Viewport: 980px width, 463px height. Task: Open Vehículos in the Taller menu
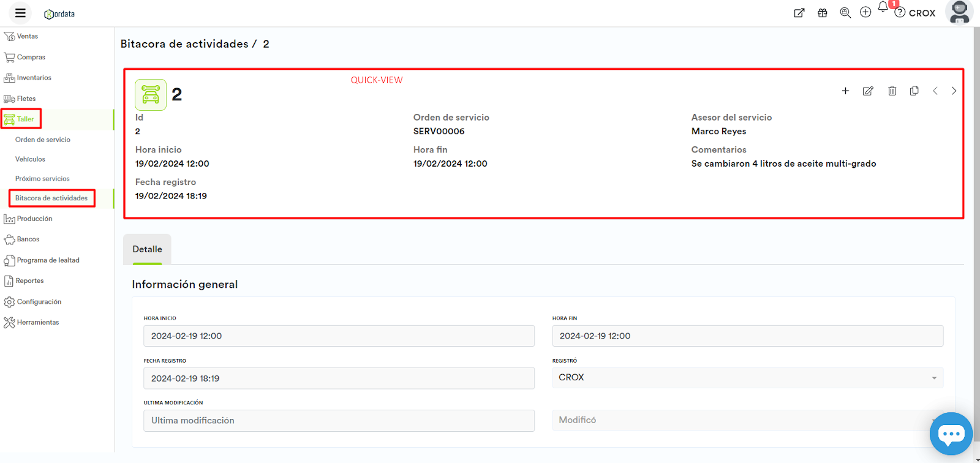pos(30,159)
